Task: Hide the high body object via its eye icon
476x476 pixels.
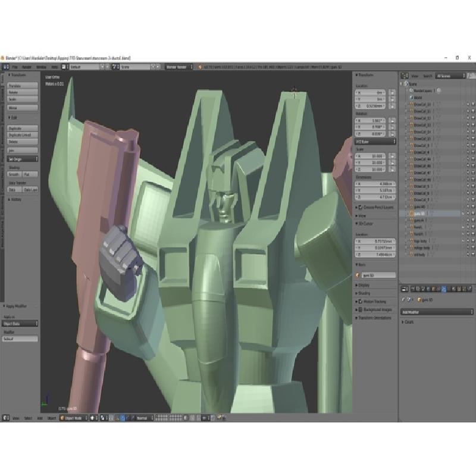Action: pyautogui.click(x=464, y=241)
